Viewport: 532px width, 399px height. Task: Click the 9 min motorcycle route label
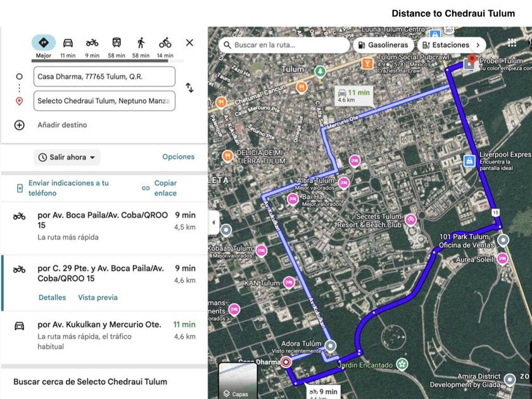pos(324,392)
